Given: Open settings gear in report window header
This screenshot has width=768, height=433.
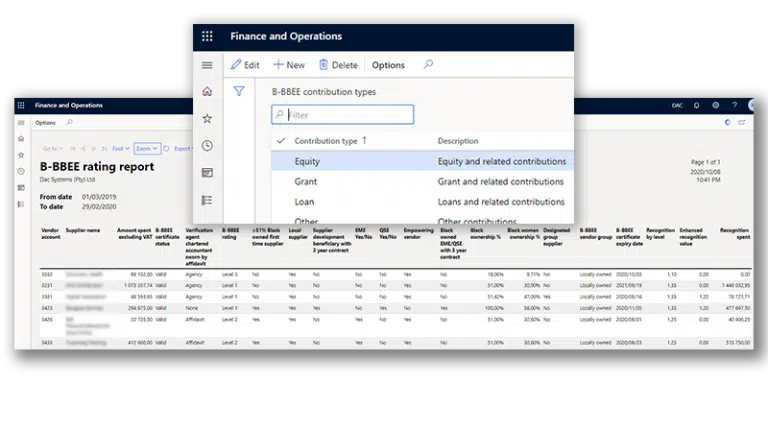Looking at the screenshot, I should [x=715, y=105].
